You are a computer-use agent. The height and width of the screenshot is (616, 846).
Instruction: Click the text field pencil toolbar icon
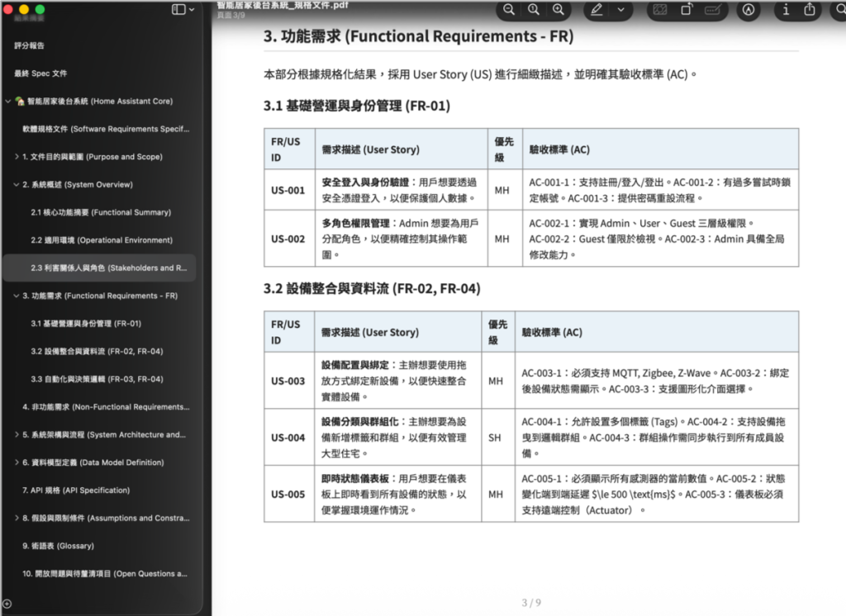click(713, 10)
